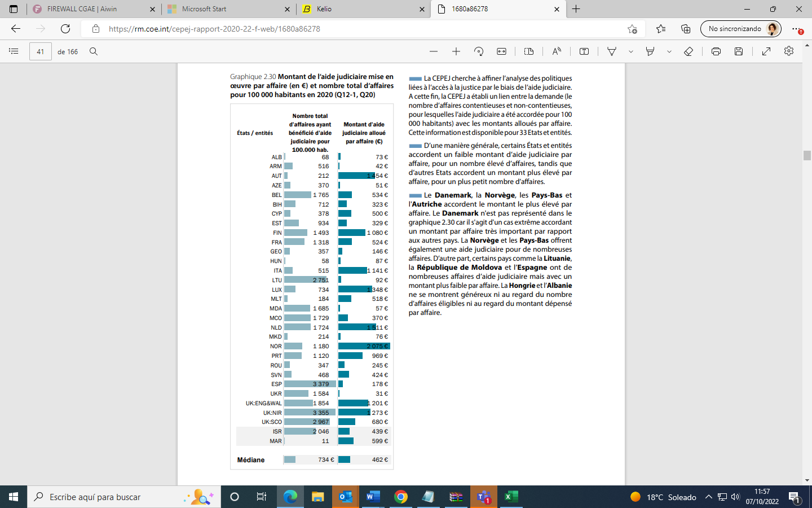Close the Kelio tab
This screenshot has width=812, height=508.
tap(422, 9)
